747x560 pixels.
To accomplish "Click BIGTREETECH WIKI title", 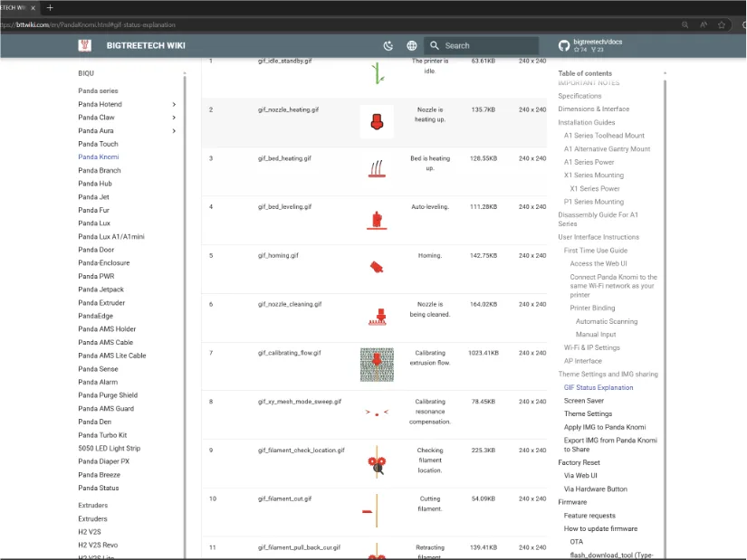I will click(x=146, y=46).
